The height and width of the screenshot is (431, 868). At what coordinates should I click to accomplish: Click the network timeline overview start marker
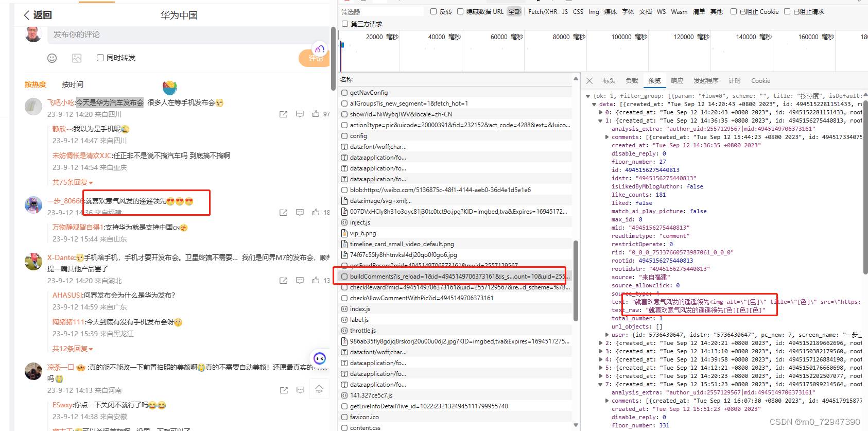342,45
